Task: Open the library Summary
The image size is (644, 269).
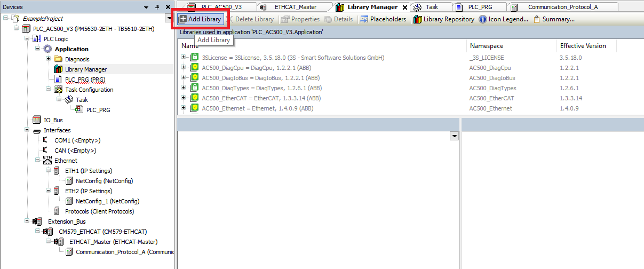Action: 554,19
